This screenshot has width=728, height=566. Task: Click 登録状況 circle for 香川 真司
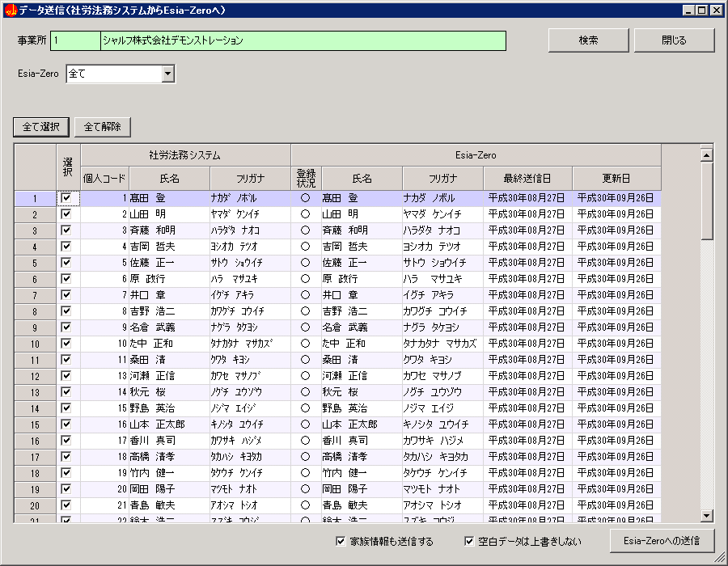[x=305, y=441]
